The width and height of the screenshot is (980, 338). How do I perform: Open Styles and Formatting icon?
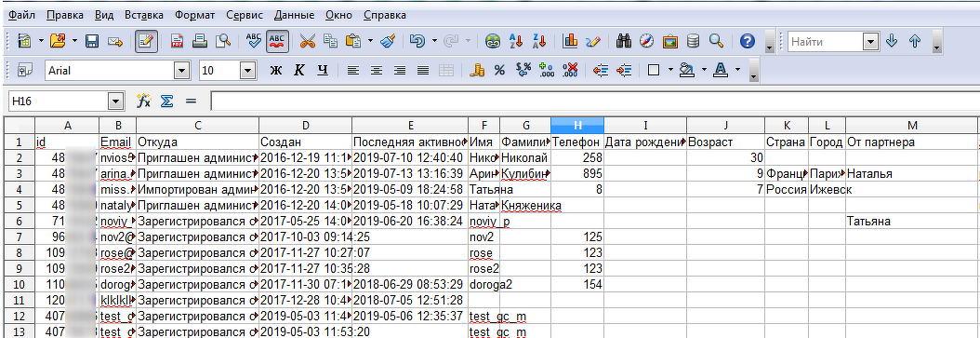pyautogui.click(x=25, y=70)
